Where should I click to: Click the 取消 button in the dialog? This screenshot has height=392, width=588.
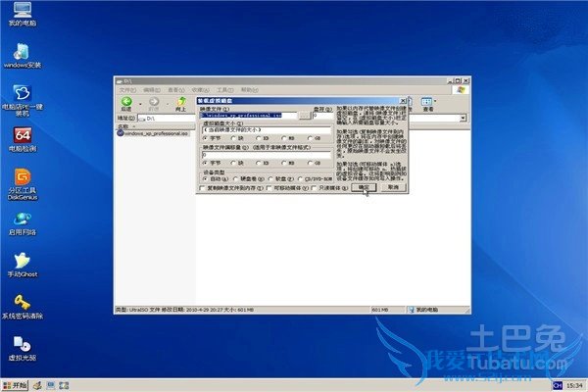click(392, 186)
